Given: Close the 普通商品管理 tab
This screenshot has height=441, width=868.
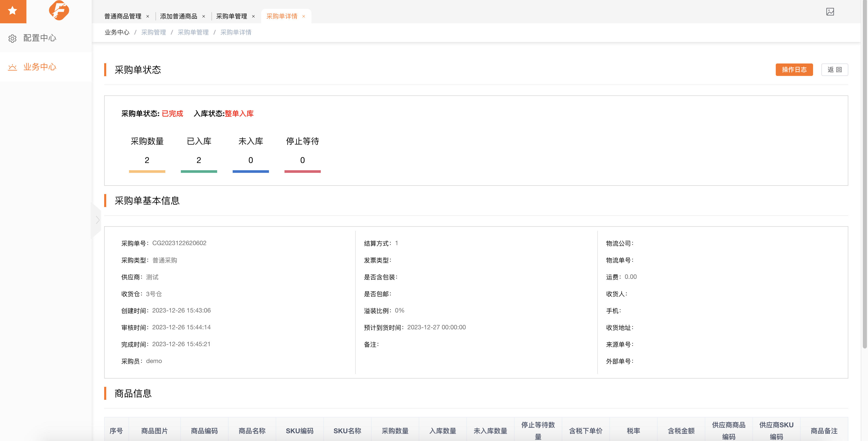Looking at the screenshot, I should 148,16.
